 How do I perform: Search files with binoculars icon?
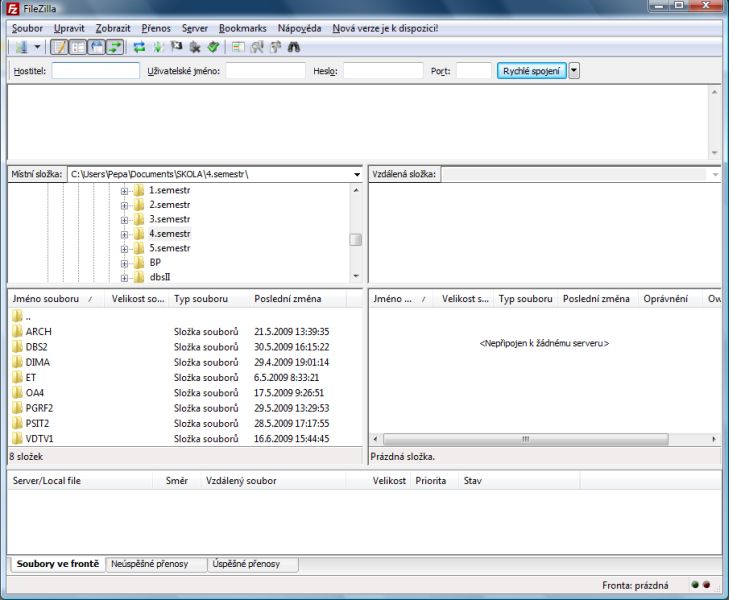click(294, 47)
